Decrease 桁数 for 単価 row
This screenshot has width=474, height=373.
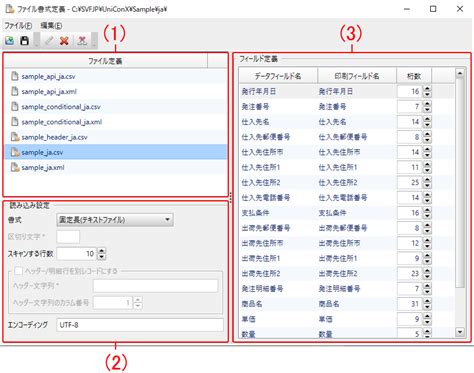point(427,322)
